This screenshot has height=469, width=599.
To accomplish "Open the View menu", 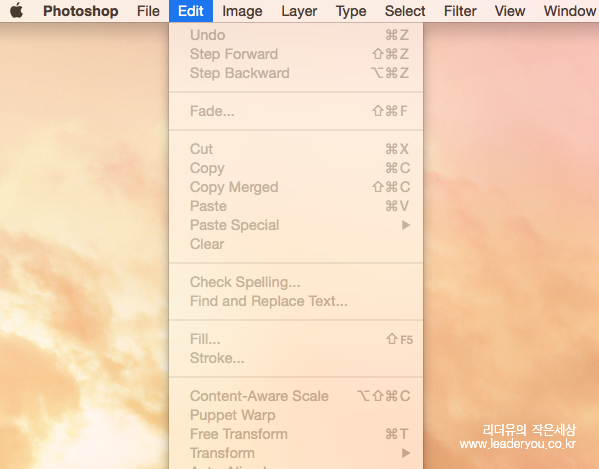I will pos(510,11).
